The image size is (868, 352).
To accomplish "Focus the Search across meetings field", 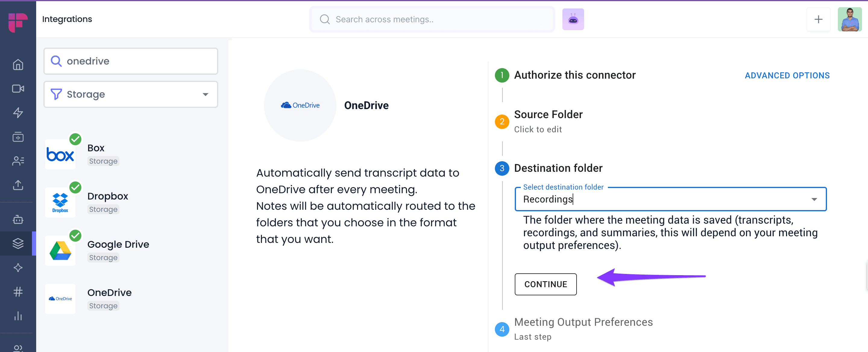I will 432,19.
